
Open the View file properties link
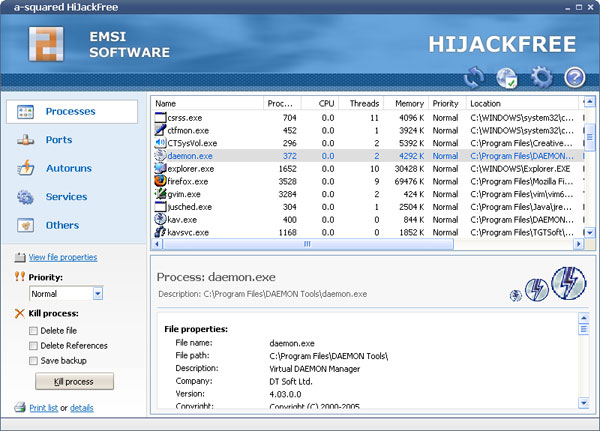click(x=63, y=257)
